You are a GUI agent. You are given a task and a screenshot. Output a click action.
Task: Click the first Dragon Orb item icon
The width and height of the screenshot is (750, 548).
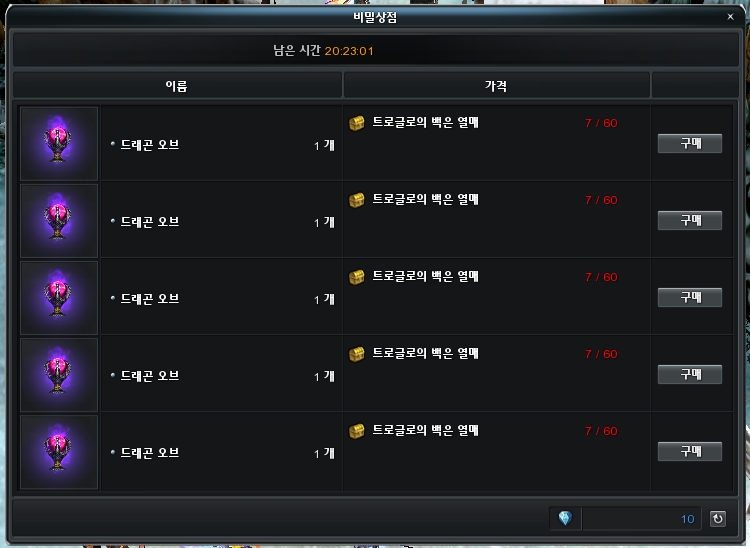(59, 143)
